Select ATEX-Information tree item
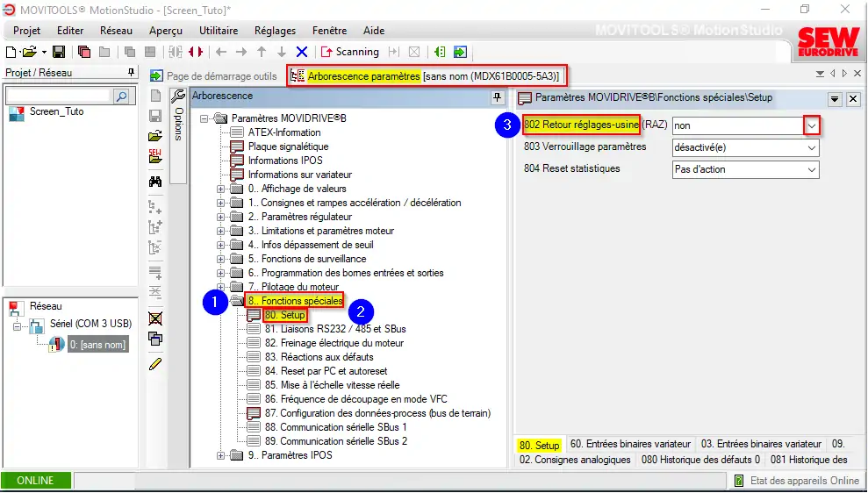This screenshot has height=493, width=868. 284,132
